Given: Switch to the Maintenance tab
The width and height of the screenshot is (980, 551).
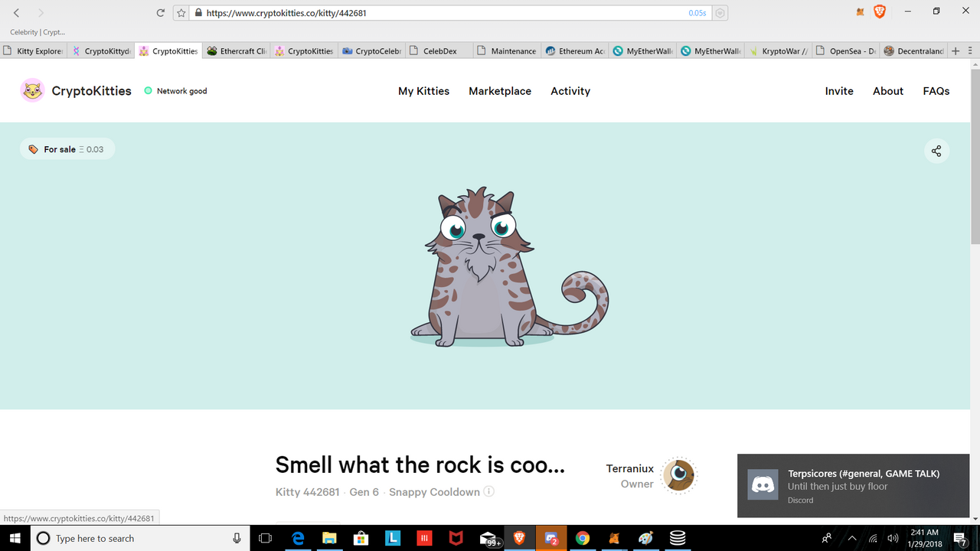Looking at the screenshot, I should [x=508, y=51].
